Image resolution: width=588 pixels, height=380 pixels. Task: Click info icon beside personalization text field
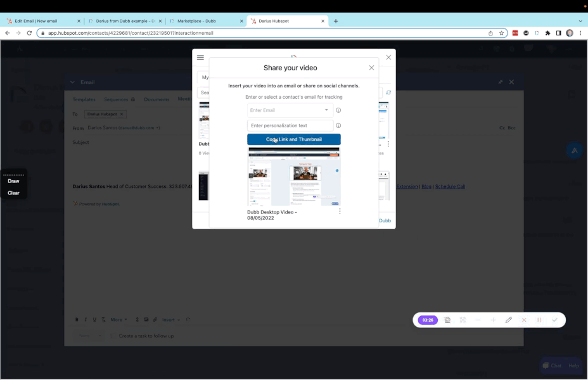coord(338,125)
